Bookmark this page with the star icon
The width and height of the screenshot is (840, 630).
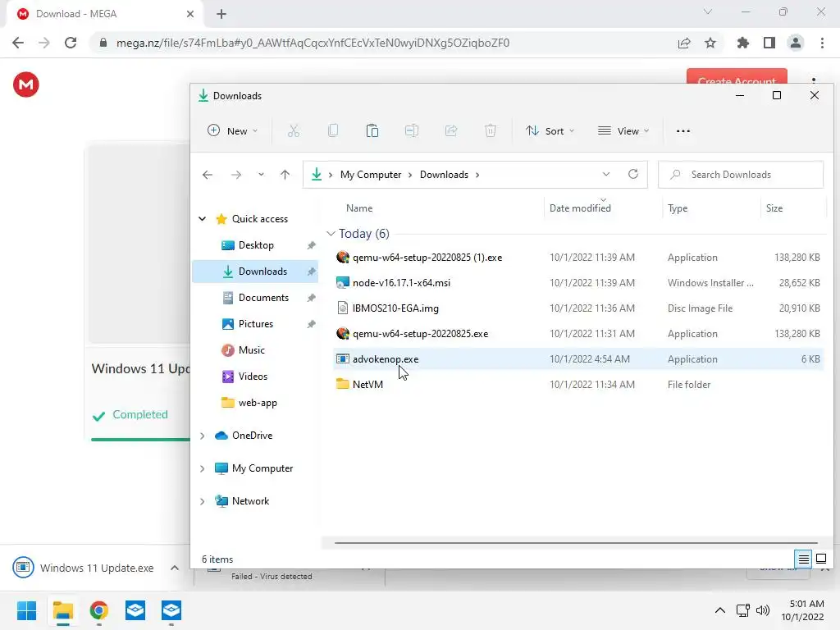click(710, 43)
